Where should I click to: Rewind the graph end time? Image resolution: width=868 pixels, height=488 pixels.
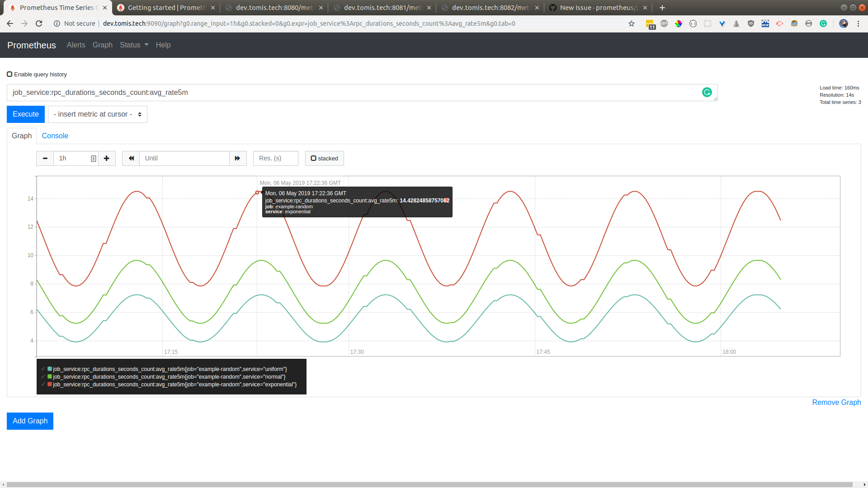pyautogui.click(x=131, y=158)
